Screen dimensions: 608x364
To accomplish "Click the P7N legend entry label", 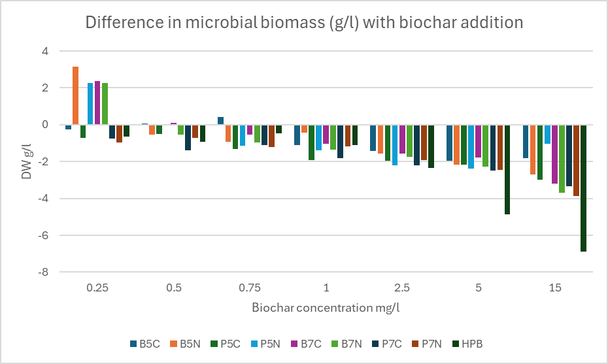I will 431,344.
